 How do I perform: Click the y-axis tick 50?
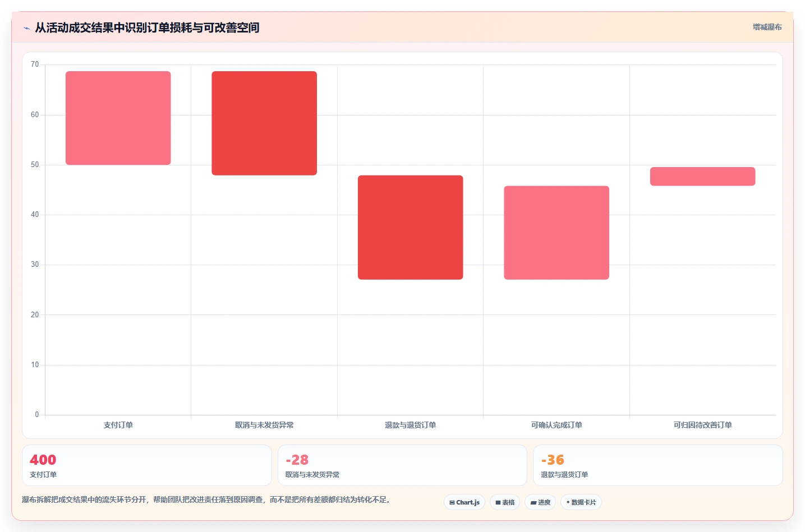pos(35,165)
